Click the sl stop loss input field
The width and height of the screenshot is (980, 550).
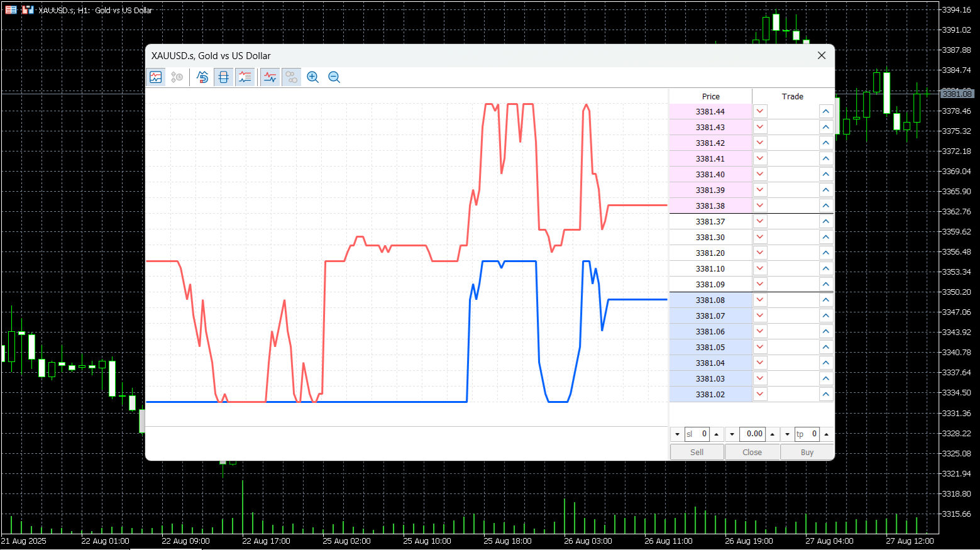696,434
